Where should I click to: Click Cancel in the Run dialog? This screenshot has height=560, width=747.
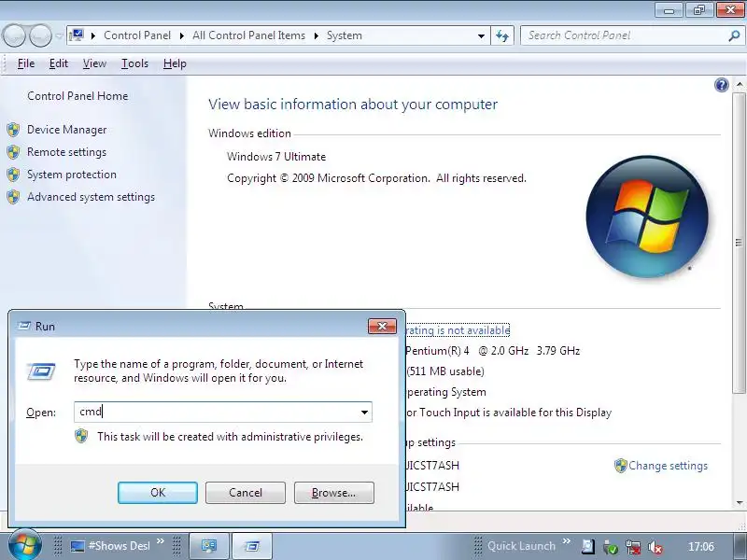click(246, 493)
